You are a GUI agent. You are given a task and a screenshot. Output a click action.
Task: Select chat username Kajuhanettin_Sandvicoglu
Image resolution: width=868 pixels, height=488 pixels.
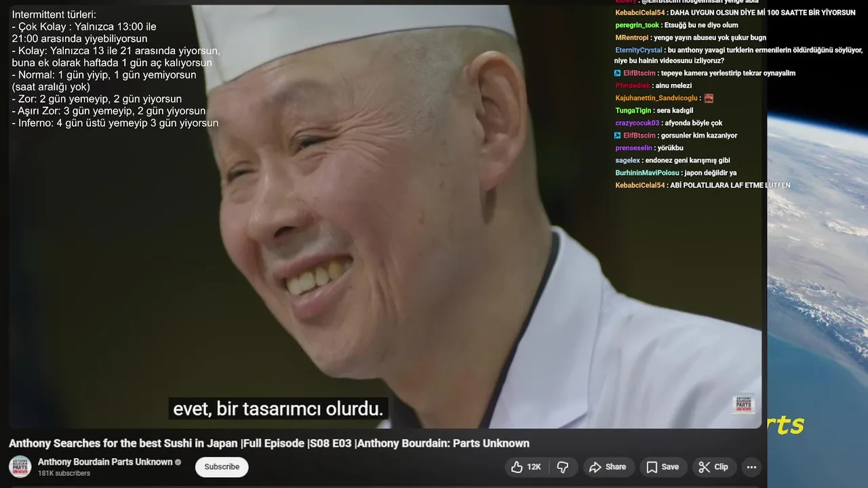tap(656, 98)
